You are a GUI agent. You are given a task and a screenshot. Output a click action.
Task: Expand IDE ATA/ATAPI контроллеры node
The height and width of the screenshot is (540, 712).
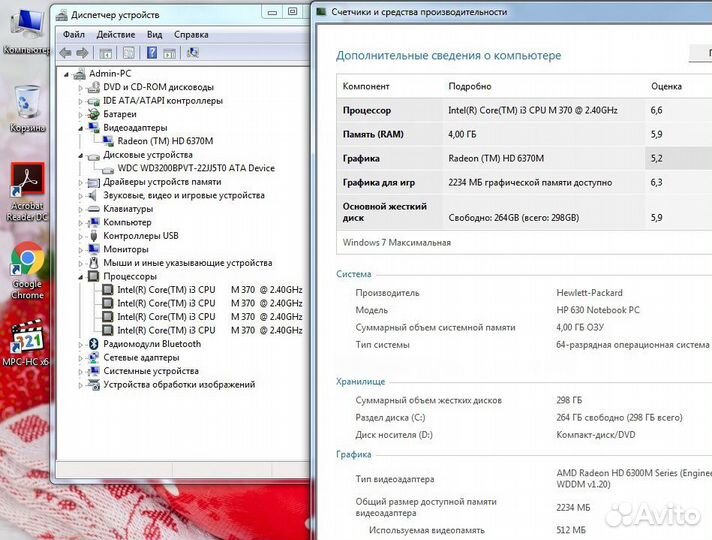[x=80, y=101]
